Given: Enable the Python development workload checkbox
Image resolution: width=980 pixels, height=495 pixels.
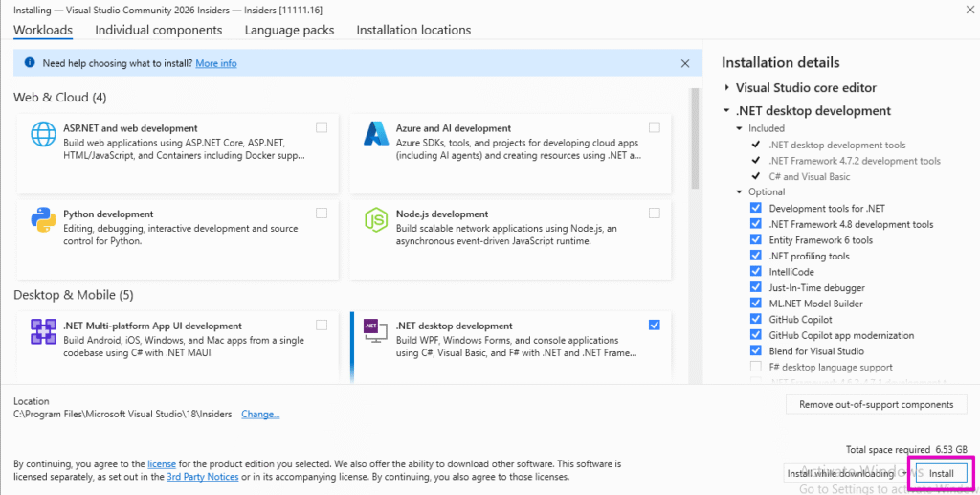Looking at the screenshot, I should coord(322,213).
